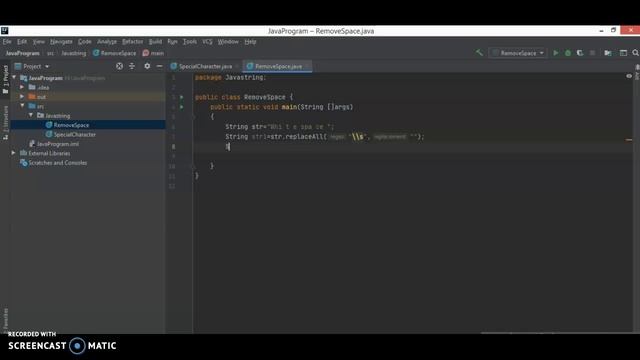Expand the .idea folder
Image resolution: width=640 pixels, height=360 pixels.
point(22,87)
